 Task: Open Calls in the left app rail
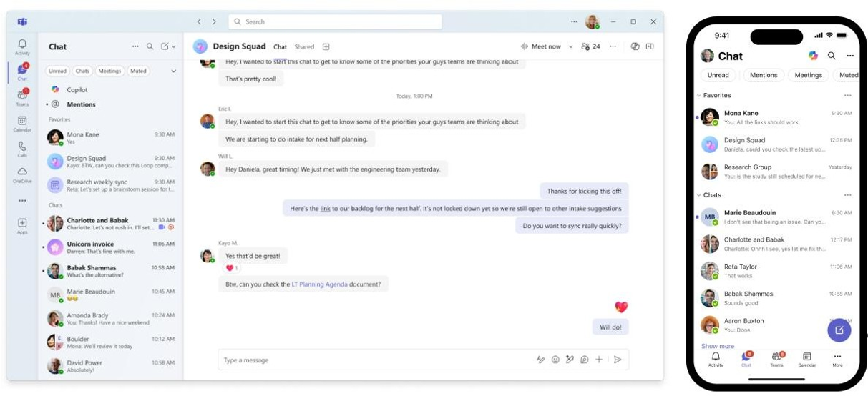click(x=22, y=148)
